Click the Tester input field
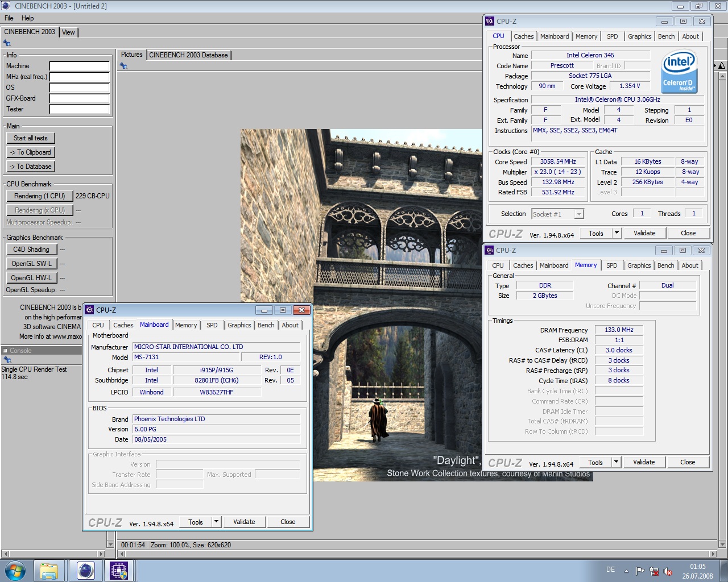 [79, 109]
